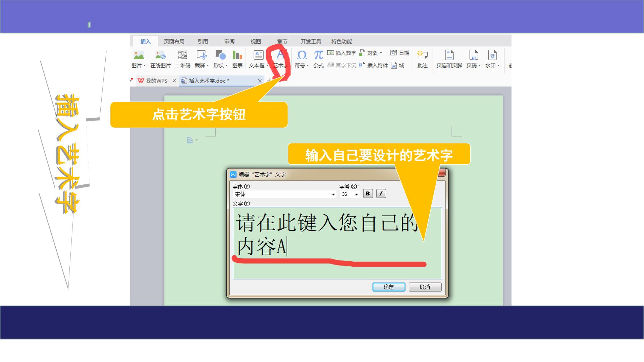Expand the 形状 shapes dropdown arrow
The image size is (644, 362).
226,66
